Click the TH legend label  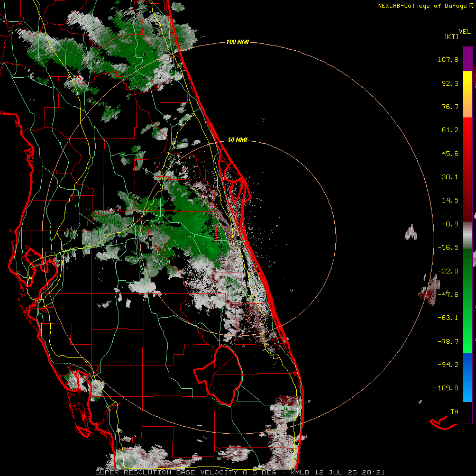click(454, 412)
